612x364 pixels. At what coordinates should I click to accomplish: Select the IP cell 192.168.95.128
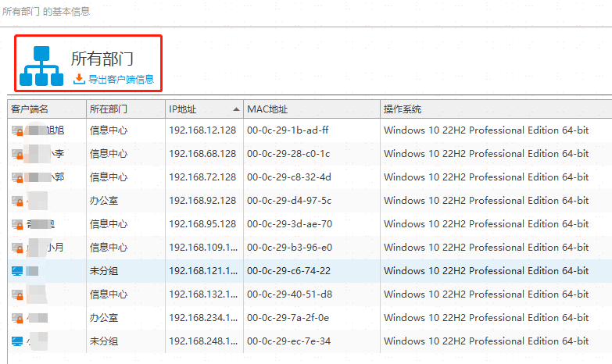[x=202, y=224]
